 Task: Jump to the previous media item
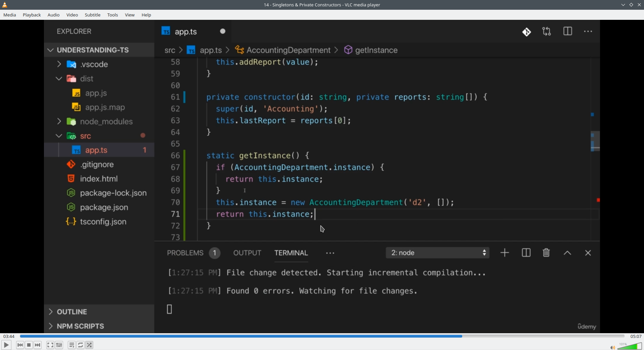tap(20, 345)
